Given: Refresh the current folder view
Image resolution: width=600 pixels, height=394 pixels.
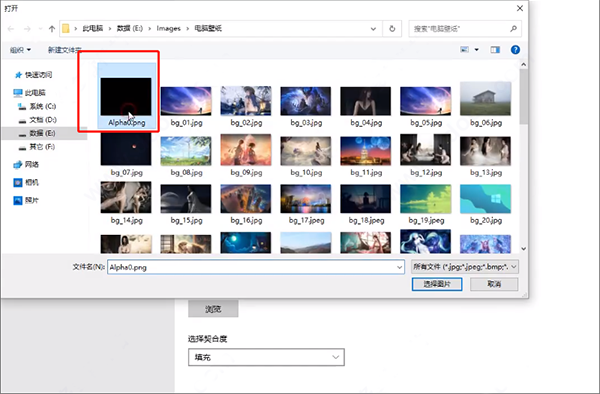Looking at the screenshot, I should [x=392, y=29].
